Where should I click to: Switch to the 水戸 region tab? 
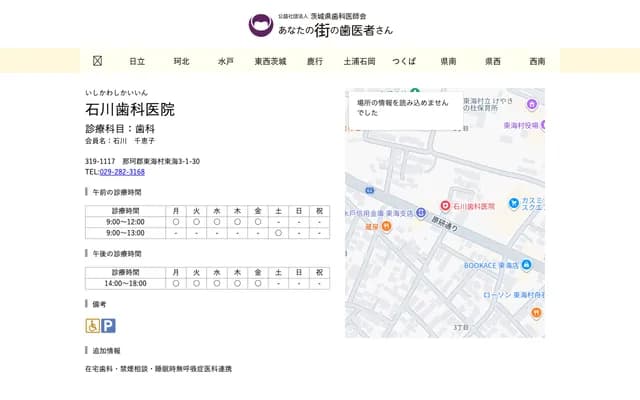pyautogui.click(x=226, y=61)
